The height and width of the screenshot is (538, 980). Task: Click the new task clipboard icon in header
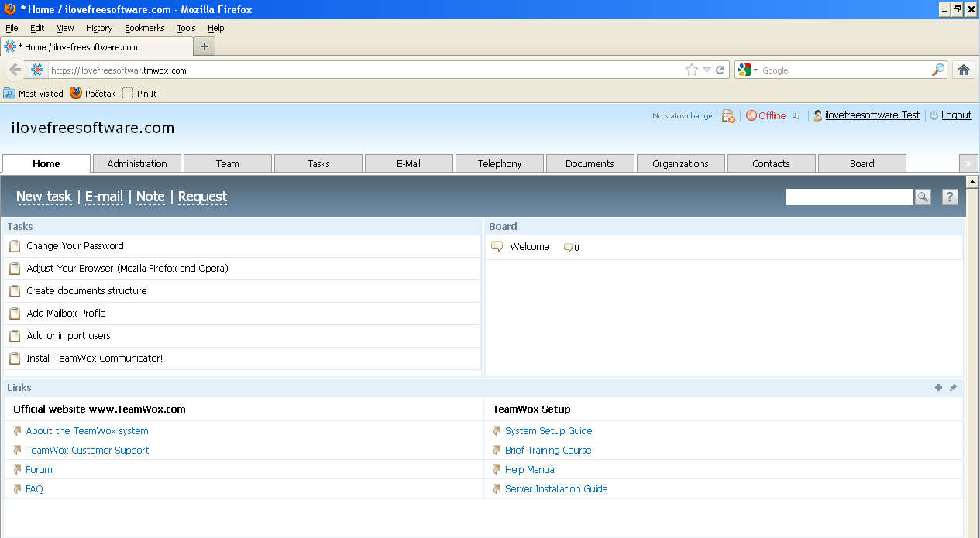pos(727,115)
